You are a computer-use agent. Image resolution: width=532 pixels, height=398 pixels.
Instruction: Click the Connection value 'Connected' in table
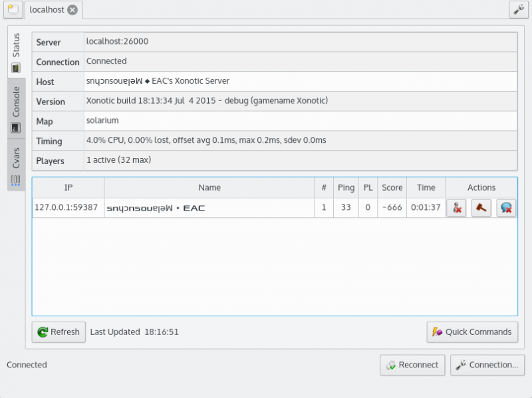click(106, 61)
